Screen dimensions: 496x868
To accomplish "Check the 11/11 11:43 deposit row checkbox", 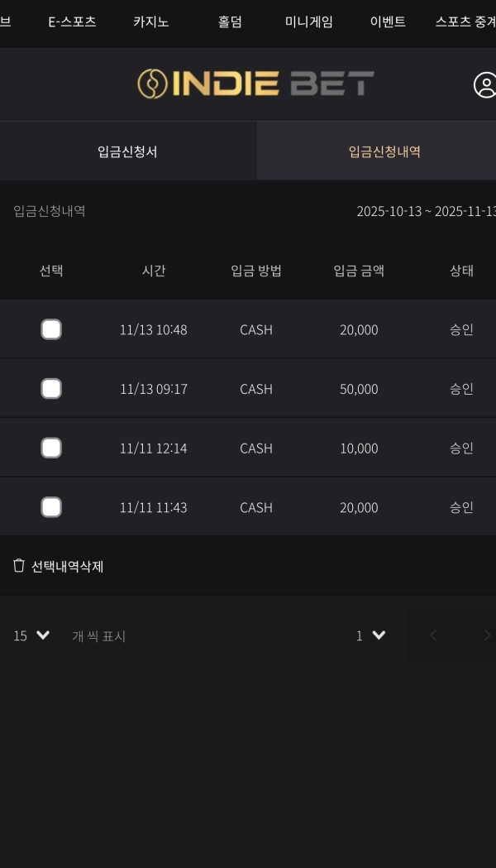I will pyautogui.click(x=51, y=506).
